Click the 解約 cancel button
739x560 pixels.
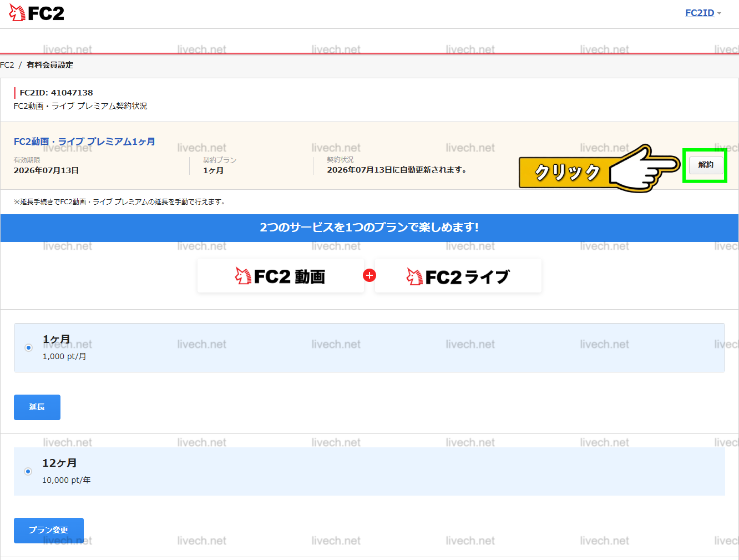coord(706,165)
